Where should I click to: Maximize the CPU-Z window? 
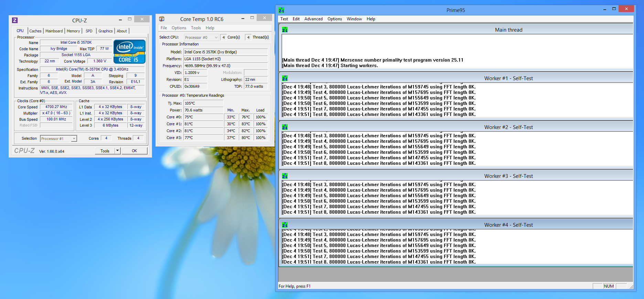[x=130, y=19]
